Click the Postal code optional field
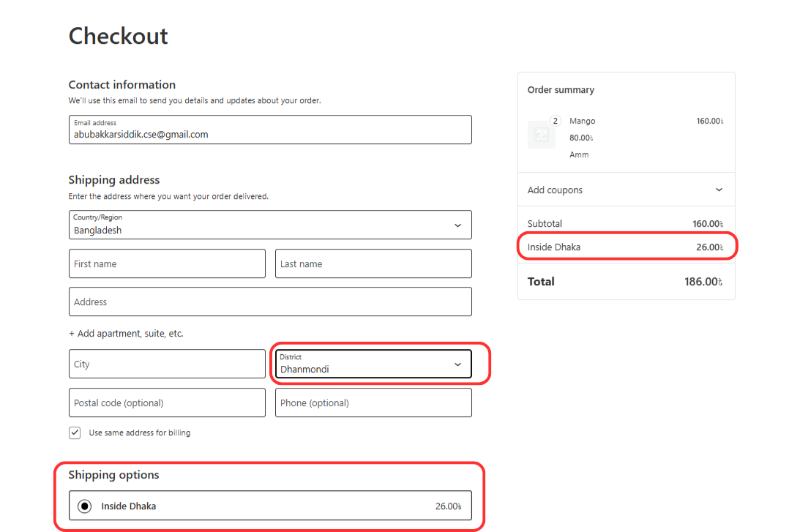This screenshot has height=532, width=808. [x=167, y=402]
